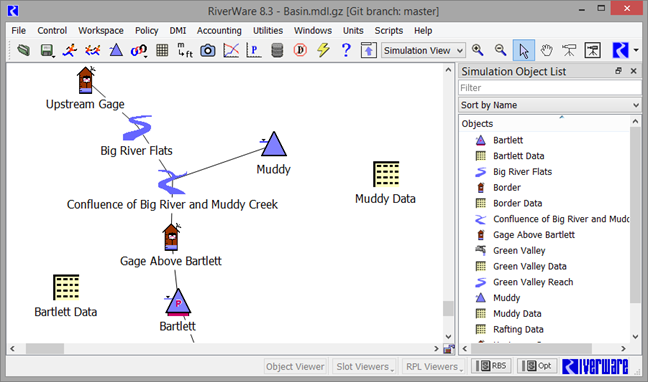Click the open model icon in toolbar

tap(23, 50)
